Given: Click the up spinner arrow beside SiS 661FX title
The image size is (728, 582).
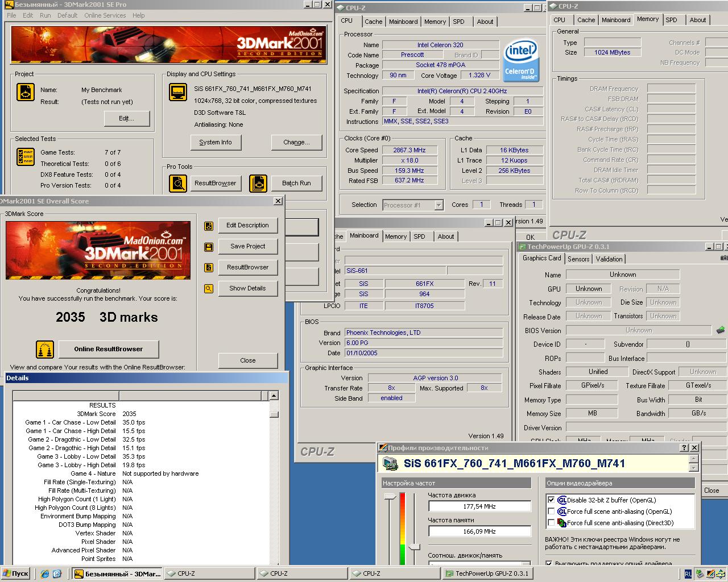Looking at the screenshot, I should [x=693, y=459].
